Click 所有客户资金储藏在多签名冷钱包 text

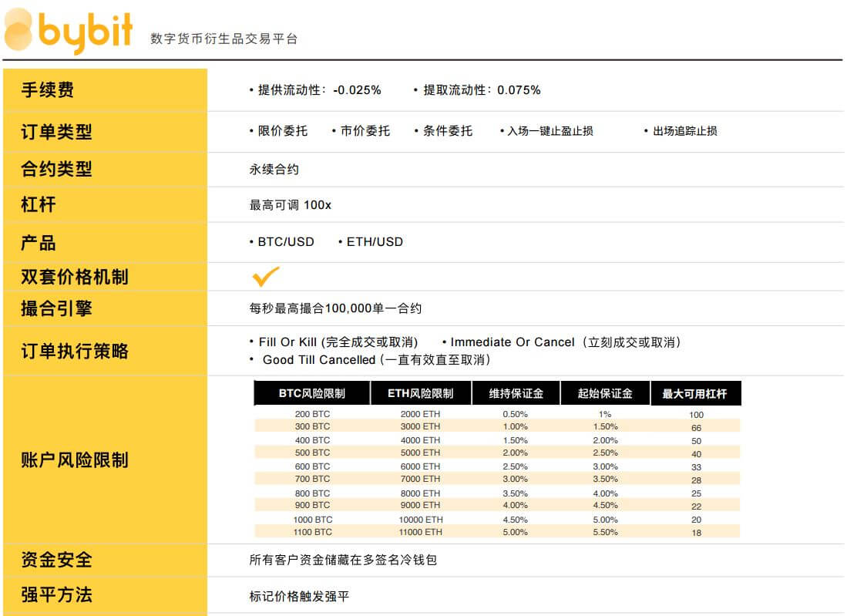[x=343, y=560]
